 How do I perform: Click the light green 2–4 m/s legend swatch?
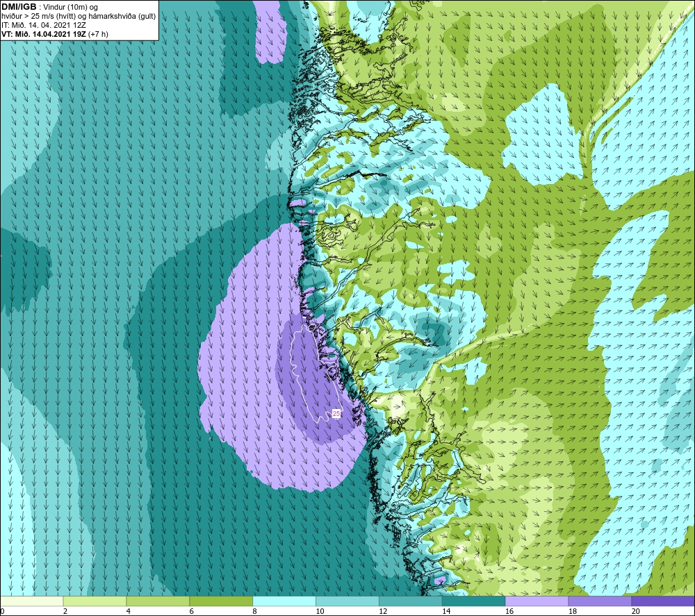click(x=95, y=601)
